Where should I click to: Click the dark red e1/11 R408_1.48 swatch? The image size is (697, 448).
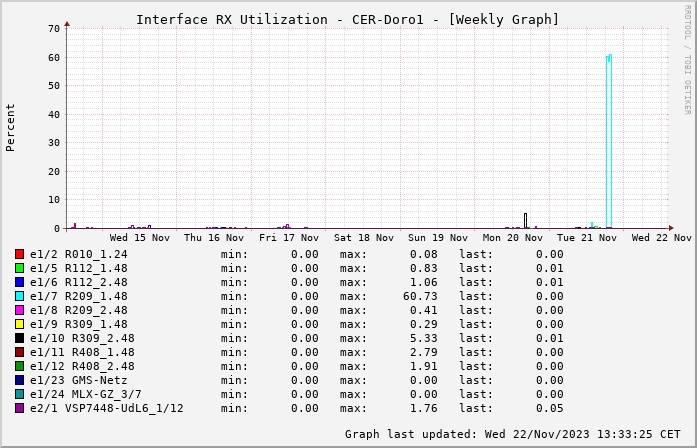19,352
